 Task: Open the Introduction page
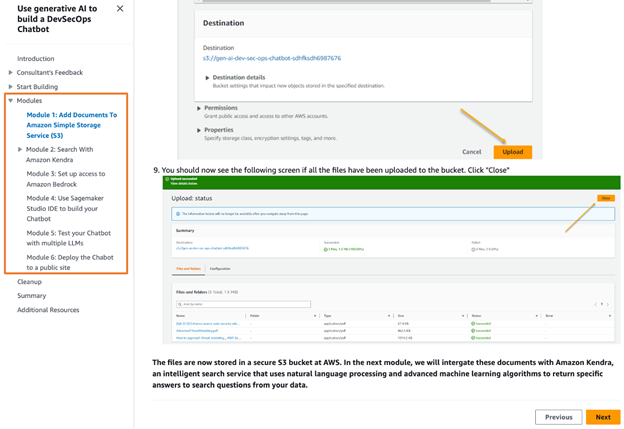[x=35, y=58]
